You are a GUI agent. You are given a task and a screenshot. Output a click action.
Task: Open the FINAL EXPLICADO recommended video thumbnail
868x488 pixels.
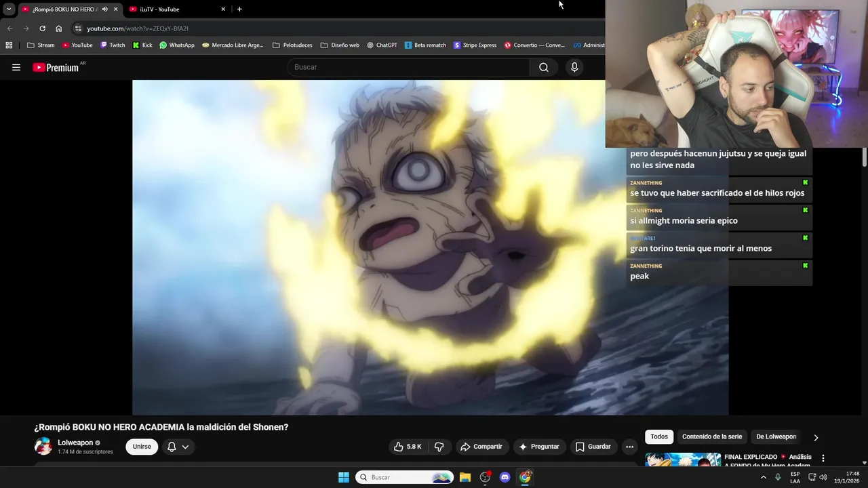pos(683,460)
